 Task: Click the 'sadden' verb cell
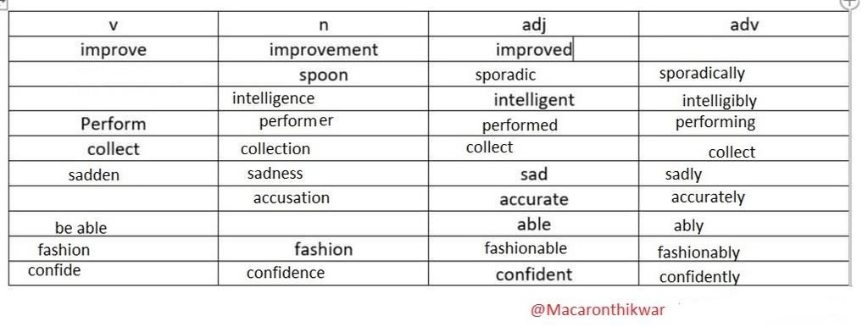click(113, 174)
